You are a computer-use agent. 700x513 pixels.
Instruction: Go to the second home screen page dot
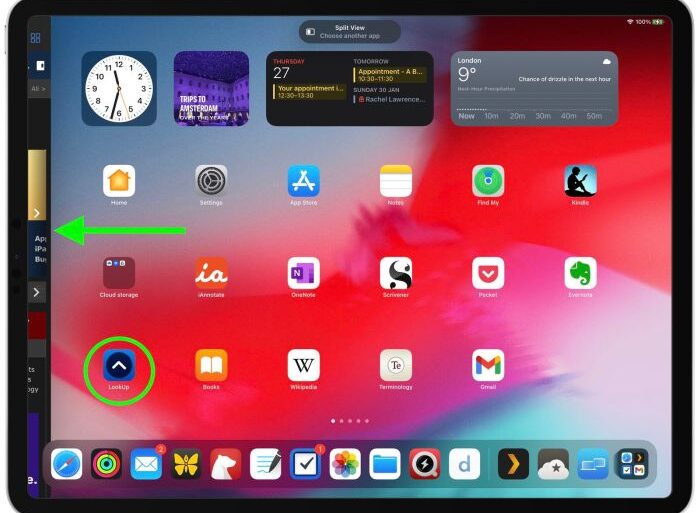point(342,421)
